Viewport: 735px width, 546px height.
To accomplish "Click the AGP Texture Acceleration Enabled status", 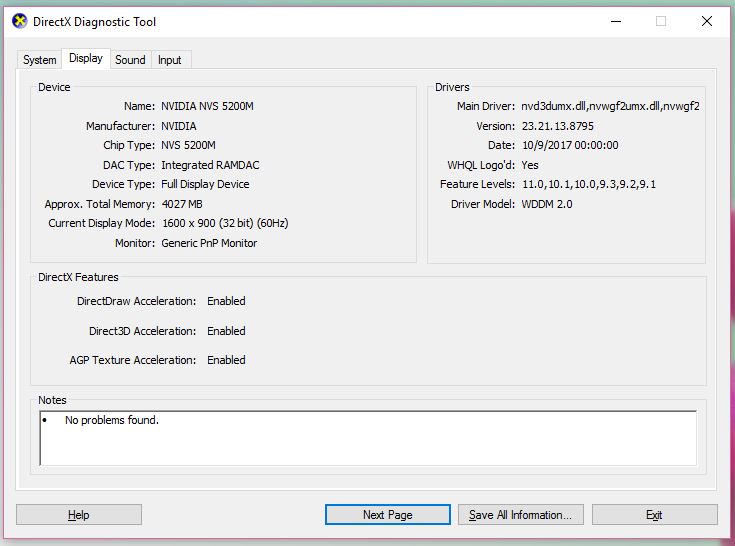I will tap(226, 360).
